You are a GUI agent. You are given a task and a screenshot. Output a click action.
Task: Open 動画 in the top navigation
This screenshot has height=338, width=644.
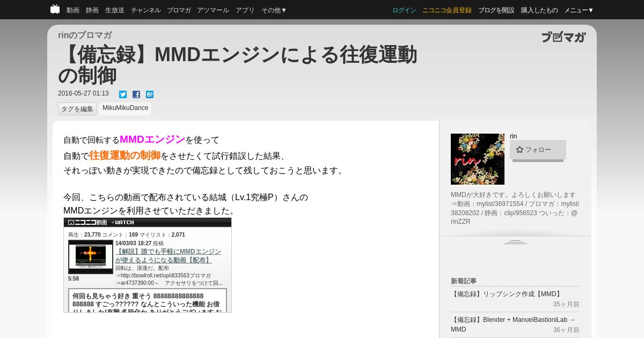click(73, 10)
